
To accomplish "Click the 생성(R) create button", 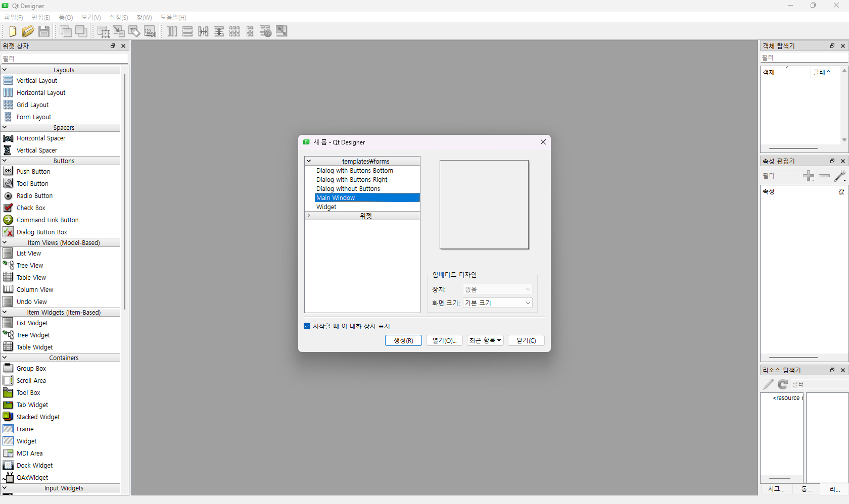I will (x=403, y=340).
